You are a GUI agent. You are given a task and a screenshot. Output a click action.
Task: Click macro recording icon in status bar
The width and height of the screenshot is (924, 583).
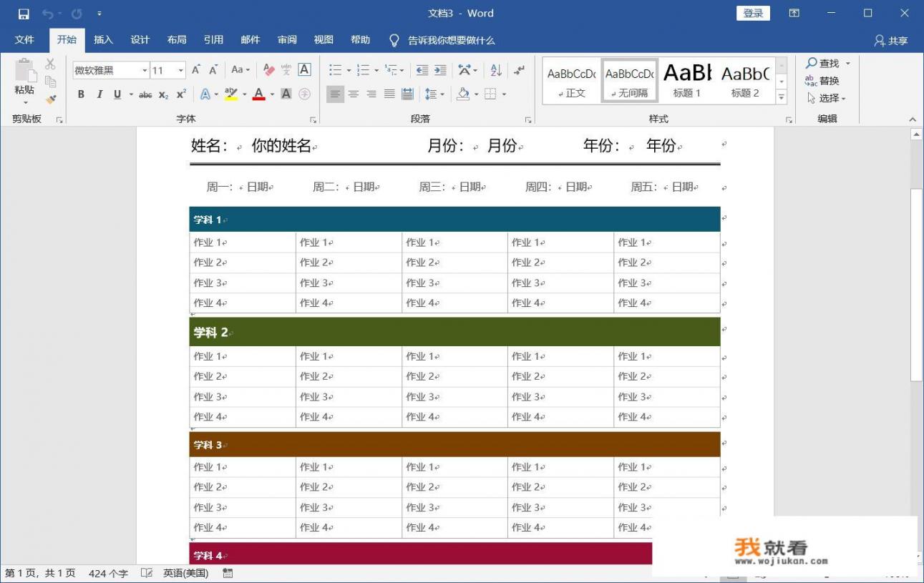tap(228, 573)
